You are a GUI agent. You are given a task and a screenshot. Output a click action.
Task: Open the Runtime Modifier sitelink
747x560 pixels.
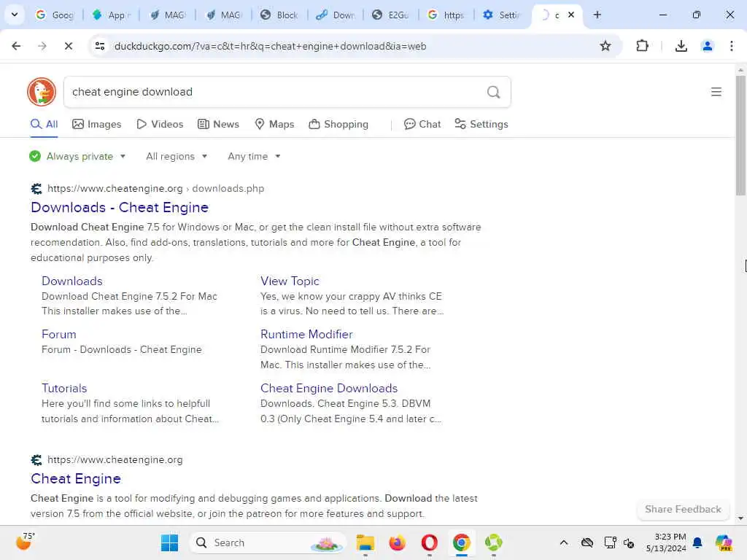click(306, 334)
